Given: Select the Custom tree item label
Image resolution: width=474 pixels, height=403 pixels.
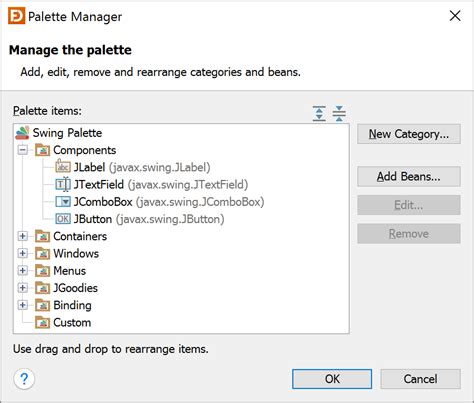Looking at the screenshot, I should tap(72, 322).
